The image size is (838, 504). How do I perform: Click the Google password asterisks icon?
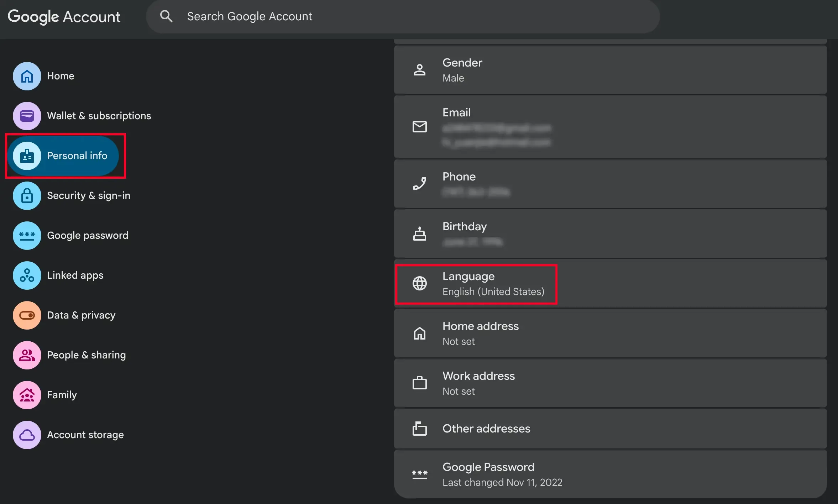pos(27,236)
